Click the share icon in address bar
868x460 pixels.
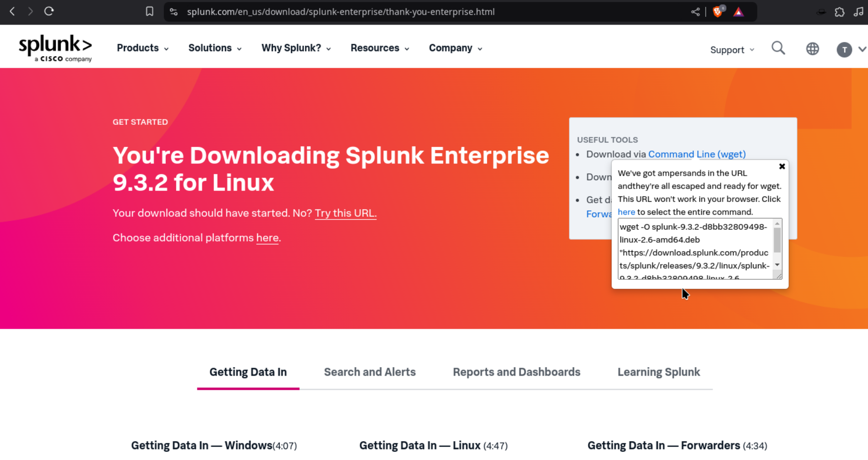pos(695,11)
